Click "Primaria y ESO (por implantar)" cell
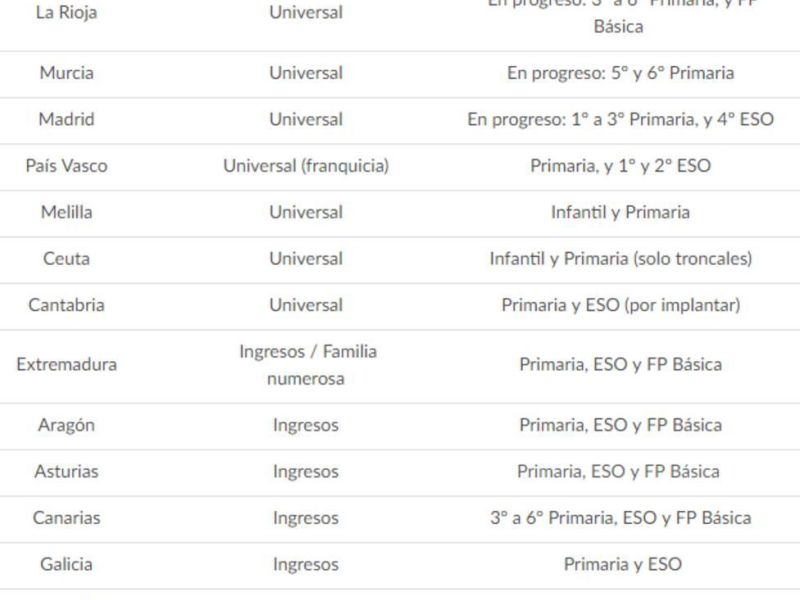This screenshot has width=800, height=600. click(620, 305)
